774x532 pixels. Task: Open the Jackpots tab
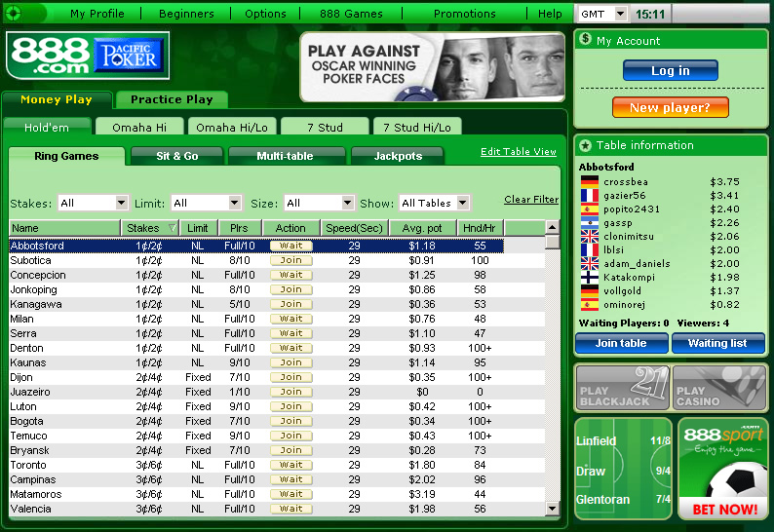398,156
